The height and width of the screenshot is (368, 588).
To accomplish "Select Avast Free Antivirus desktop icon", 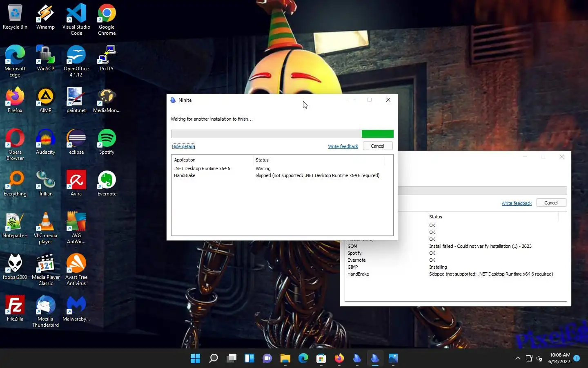I will [x=76, y=269].
